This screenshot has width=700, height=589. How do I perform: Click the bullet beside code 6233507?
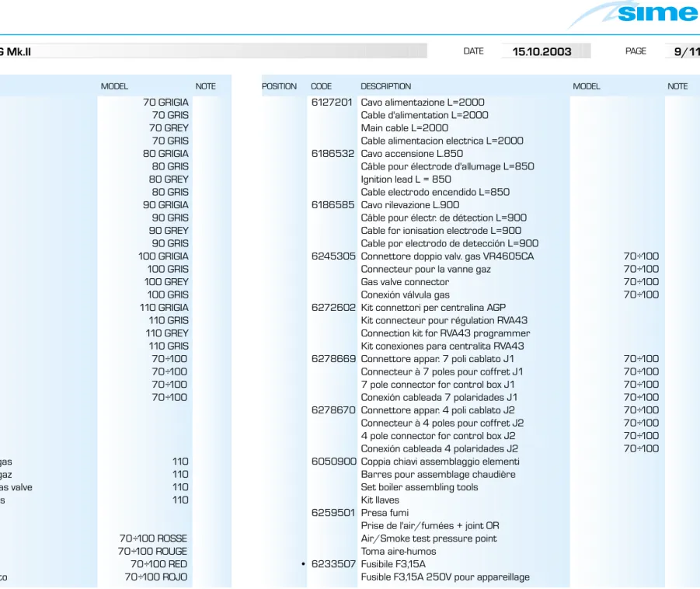click(x=303, y=564)
